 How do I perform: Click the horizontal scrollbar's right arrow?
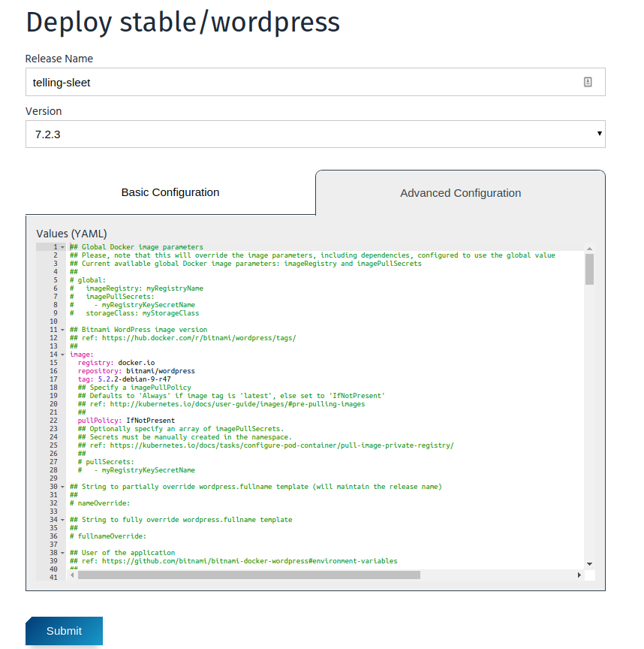click(x=579, y=575)
